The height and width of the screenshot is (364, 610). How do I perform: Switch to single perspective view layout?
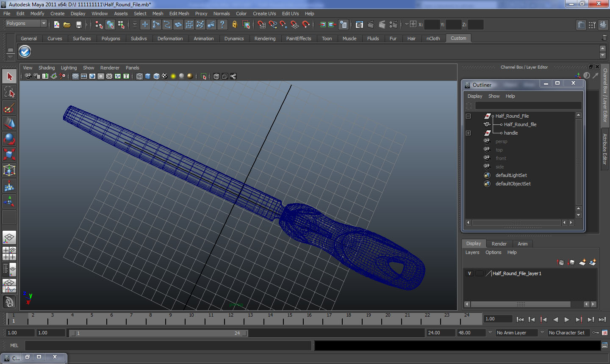point(9,237)
